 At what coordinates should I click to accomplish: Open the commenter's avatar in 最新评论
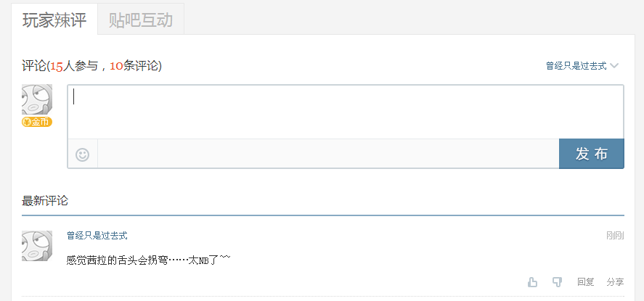tap(37, 246)
